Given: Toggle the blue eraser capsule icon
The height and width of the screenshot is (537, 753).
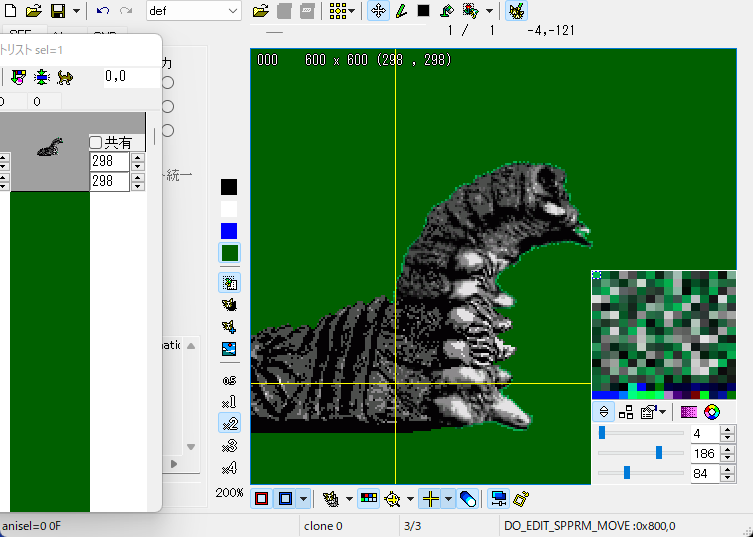Looking at the screenshot, I should 467,499.
